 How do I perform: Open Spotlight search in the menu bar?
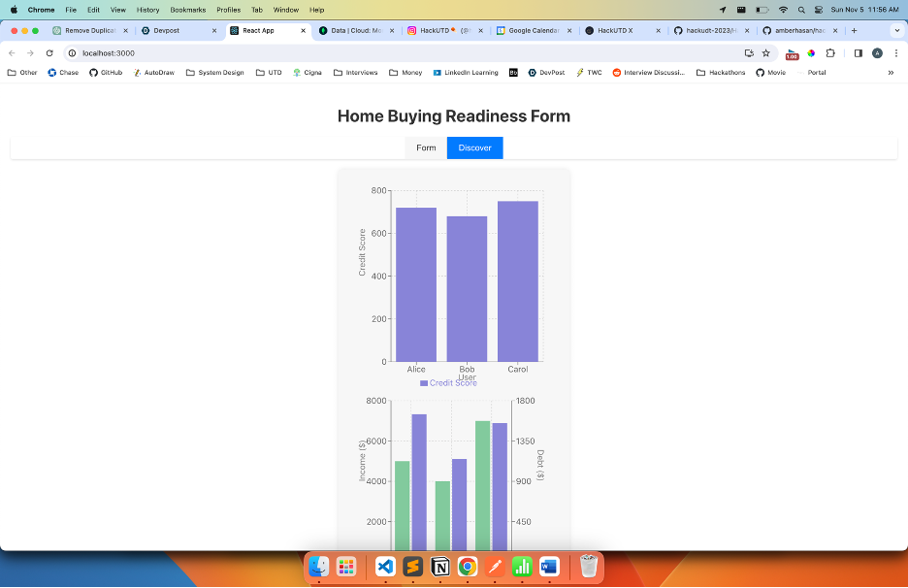(801, 10)
